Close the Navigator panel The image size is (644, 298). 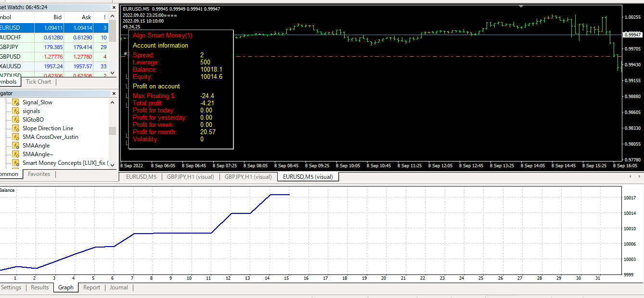(114, 93)
